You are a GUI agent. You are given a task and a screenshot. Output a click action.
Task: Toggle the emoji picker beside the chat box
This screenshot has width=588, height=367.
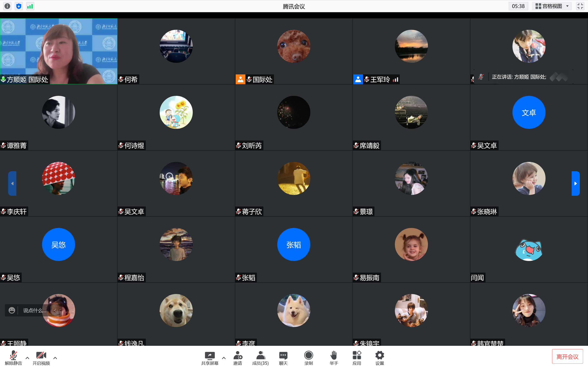[x=12, y=310]
